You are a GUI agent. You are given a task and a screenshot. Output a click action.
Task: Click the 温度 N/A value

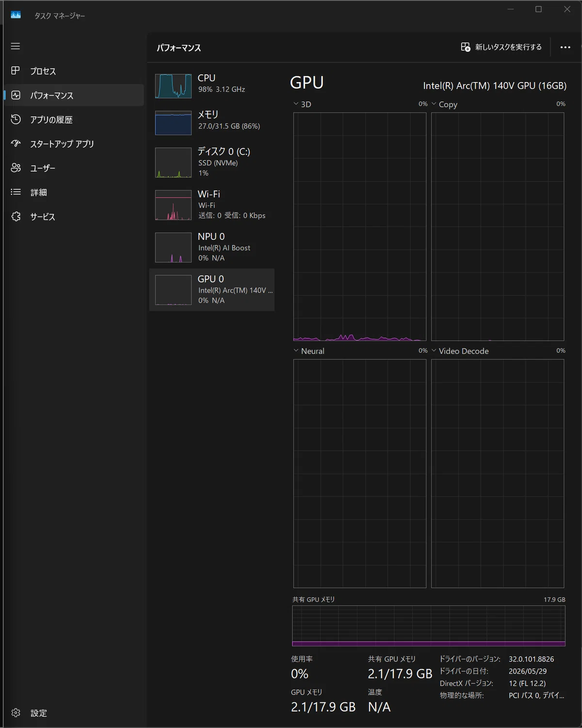point(379,707)
